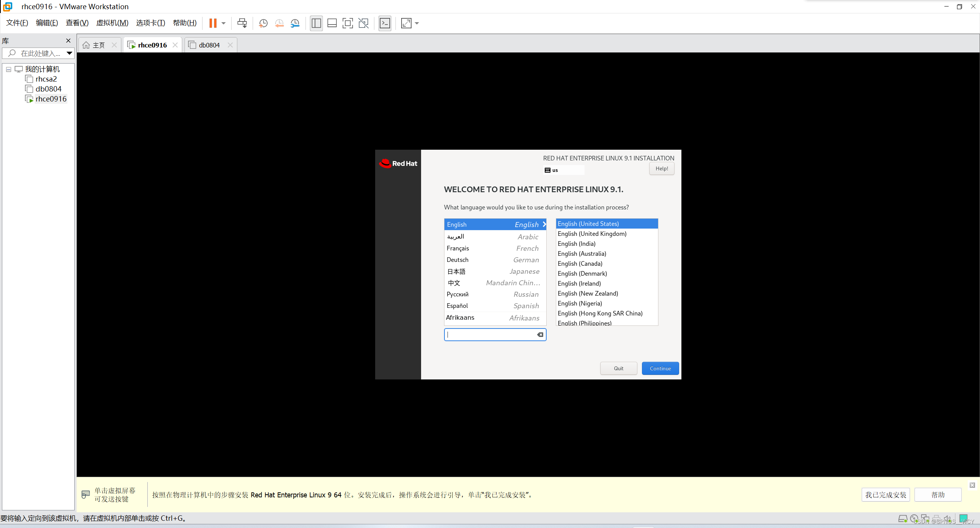The image size is (980, 528).
Task: Enter full screen mode
Action: tap(348, 23)
